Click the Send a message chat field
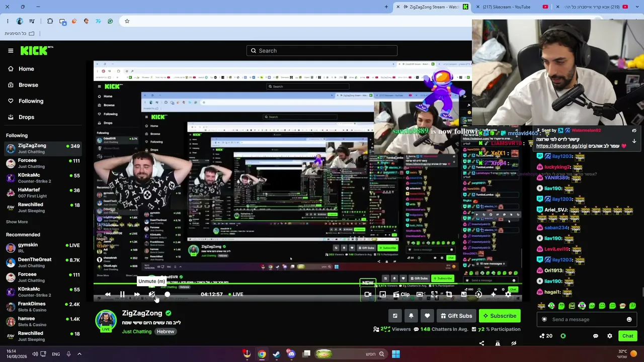Screen dimensions: 644x362 (587, 320)
